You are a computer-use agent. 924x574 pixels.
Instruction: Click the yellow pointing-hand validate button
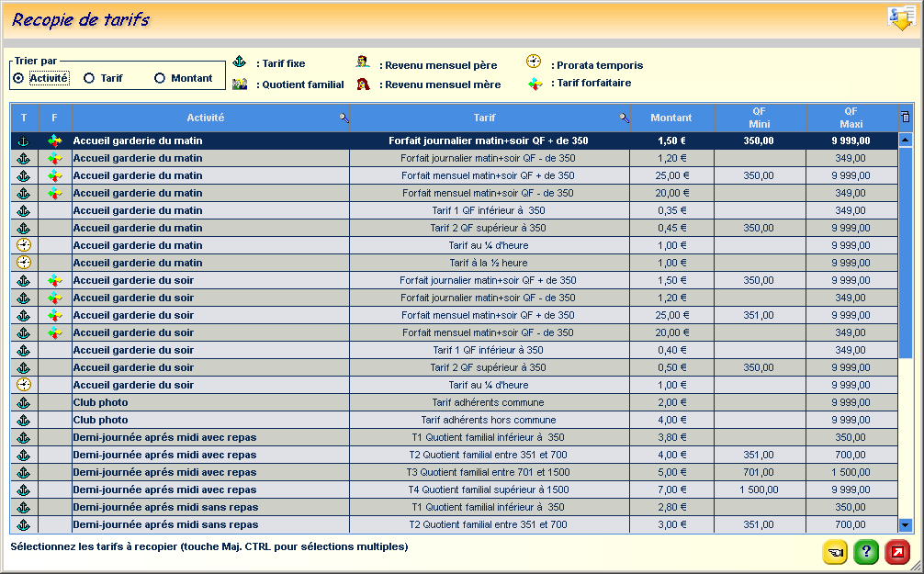pyautogui.click(x=835, y=552)
